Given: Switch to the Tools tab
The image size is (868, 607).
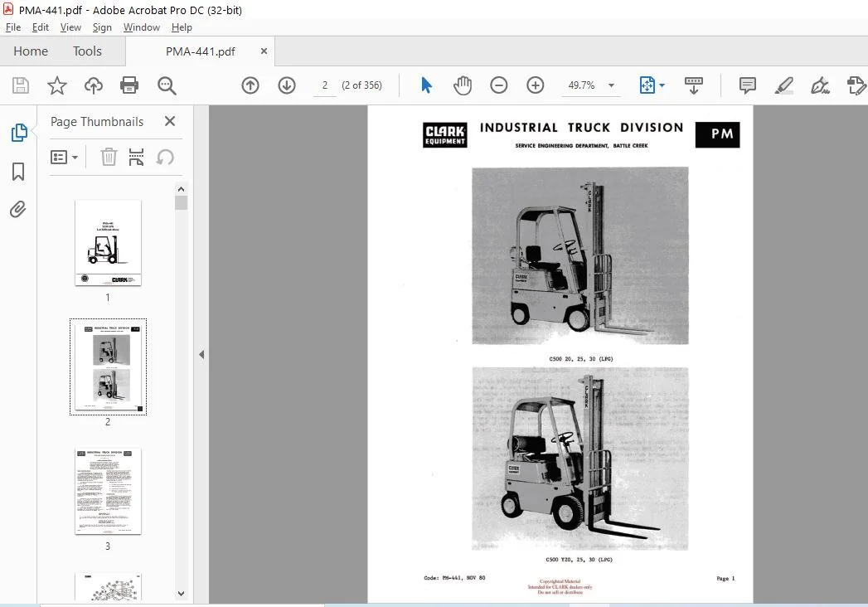Looking at the screenshot, I should tap(88, 51).
